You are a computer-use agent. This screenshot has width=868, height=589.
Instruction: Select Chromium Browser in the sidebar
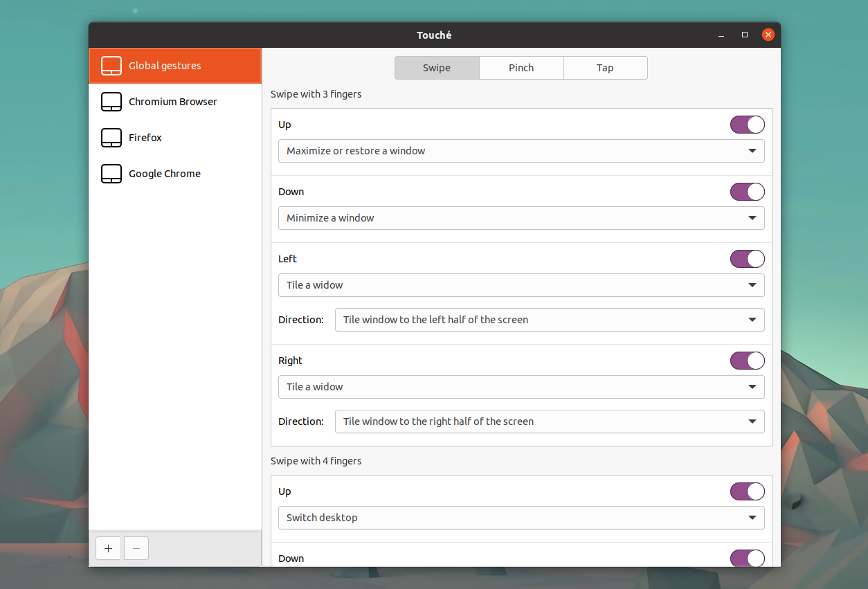pos(172,101)
